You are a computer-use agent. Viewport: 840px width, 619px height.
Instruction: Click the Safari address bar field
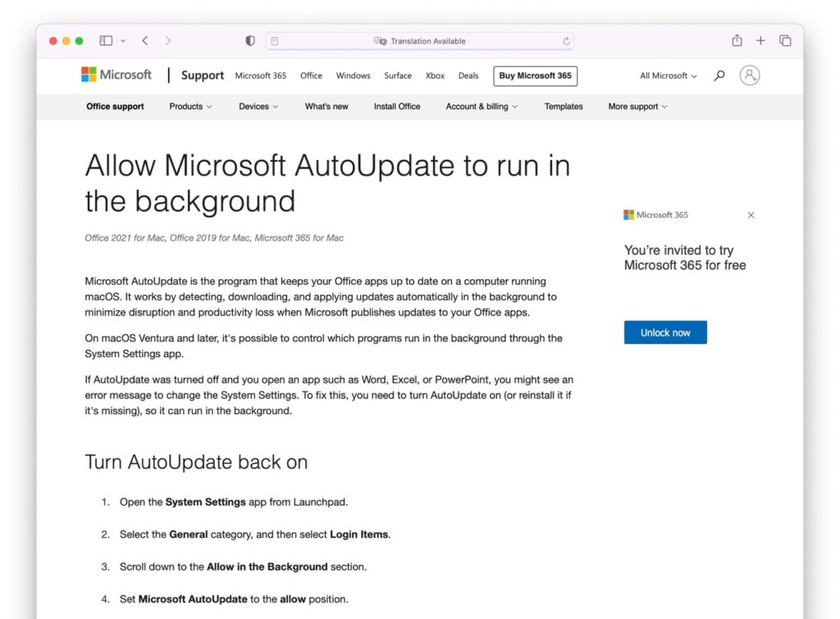pos(420,41)
